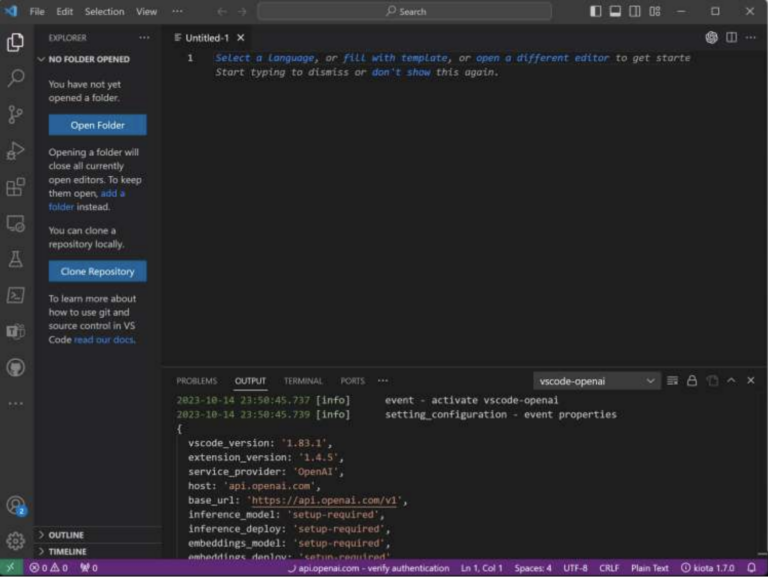Viewport: 768px width, 577px height.
Task: Open remote window from status bar
Action: (x=10, y=568)
